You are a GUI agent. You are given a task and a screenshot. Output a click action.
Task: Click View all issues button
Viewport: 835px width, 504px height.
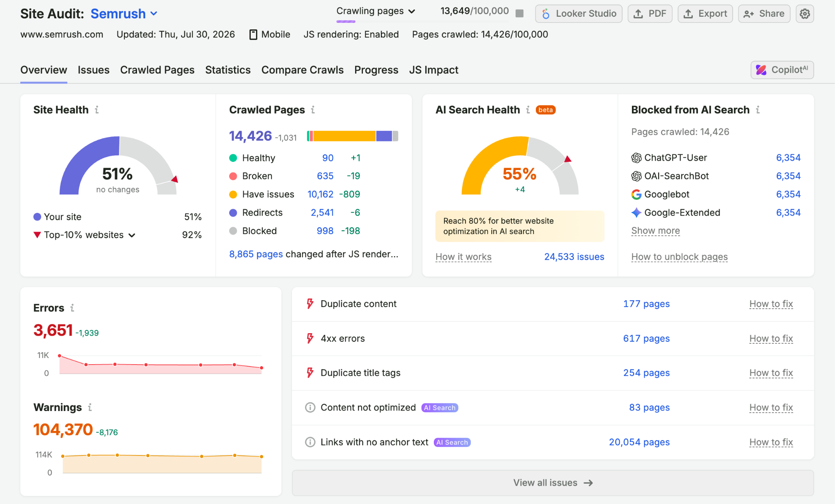click(553, 483)
